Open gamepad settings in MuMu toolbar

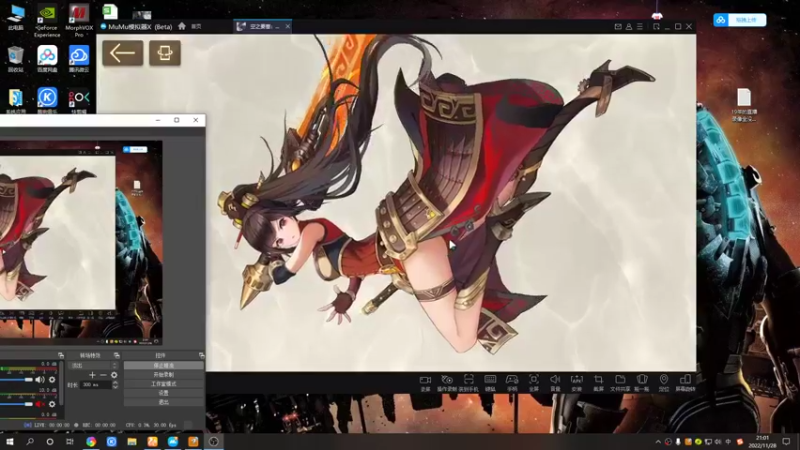pos(512,383)
